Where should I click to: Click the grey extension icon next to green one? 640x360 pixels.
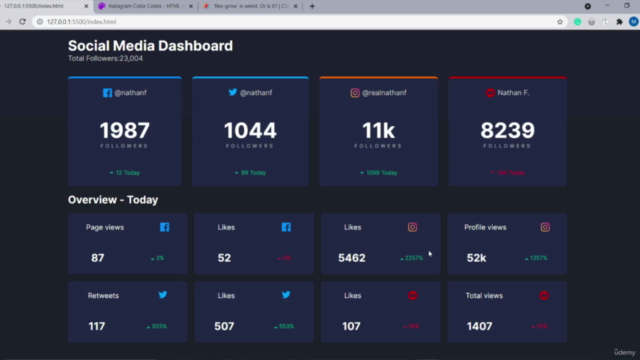click(591, 22)
